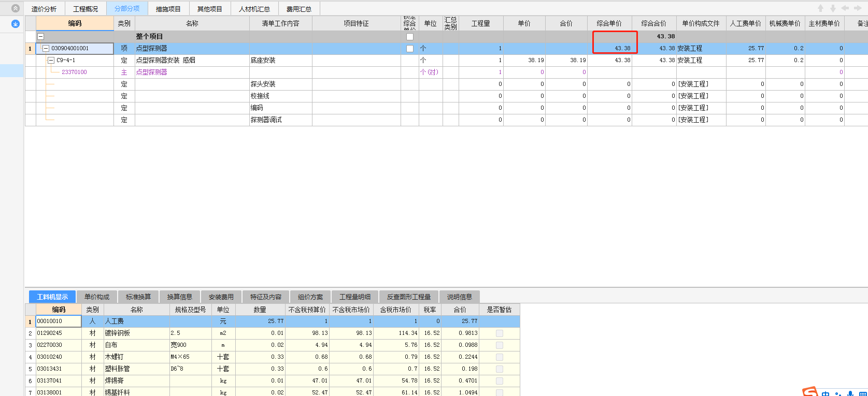Click the 校接线 work content cell
868x396 pixels.
280,96
